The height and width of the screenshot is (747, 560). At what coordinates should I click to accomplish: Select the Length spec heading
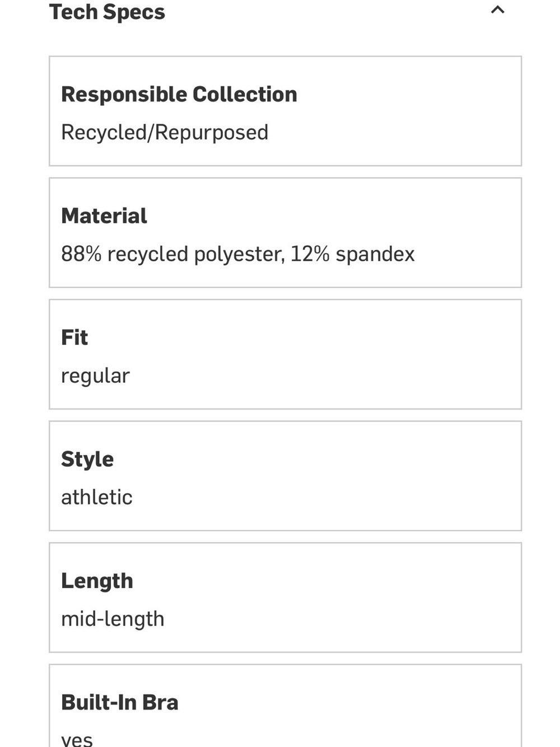(x=97, y=581)
